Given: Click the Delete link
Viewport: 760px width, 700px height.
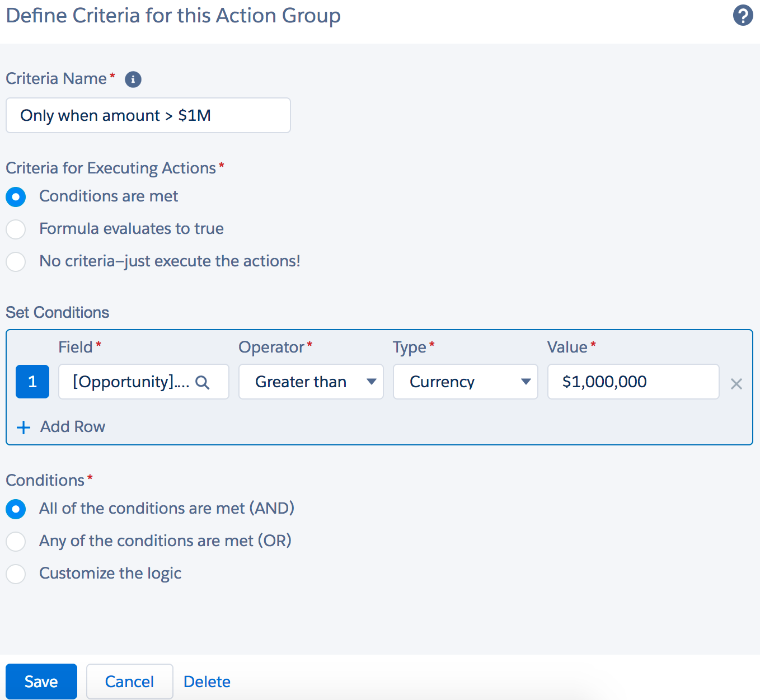Looking at the screenshot, I should pos(207,682).
